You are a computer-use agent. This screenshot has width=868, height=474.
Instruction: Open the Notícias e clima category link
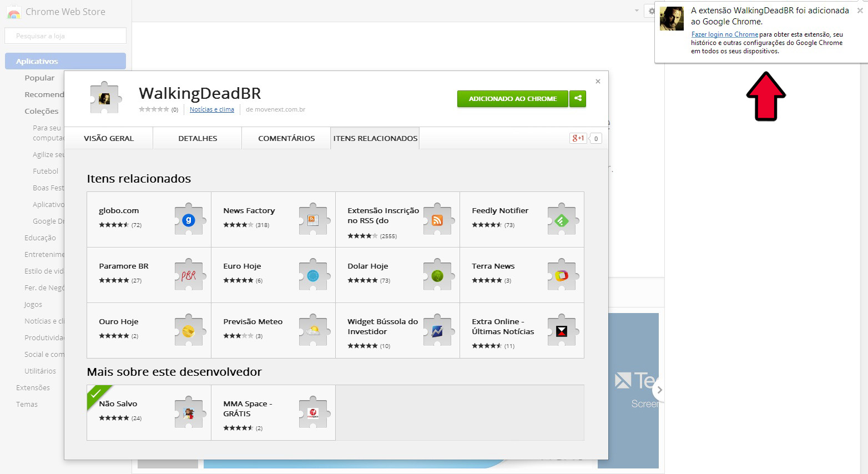click(x=211, y=109)
